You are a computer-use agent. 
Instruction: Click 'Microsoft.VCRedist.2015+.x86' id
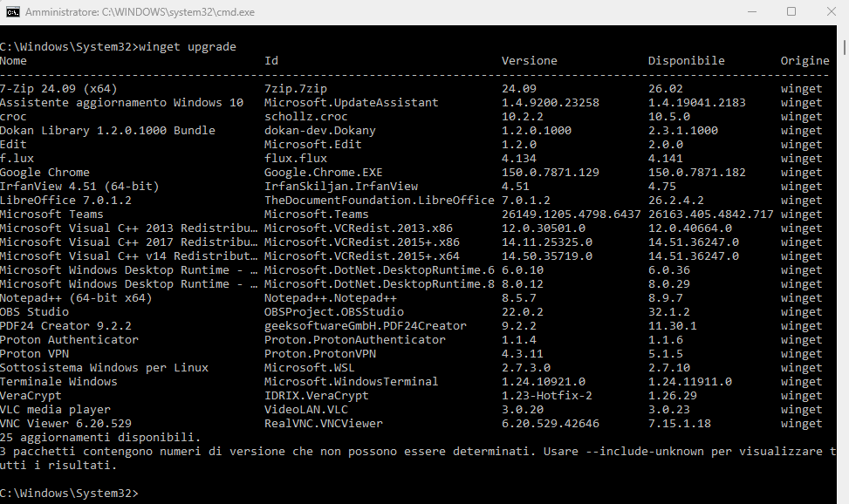[362, 242]
